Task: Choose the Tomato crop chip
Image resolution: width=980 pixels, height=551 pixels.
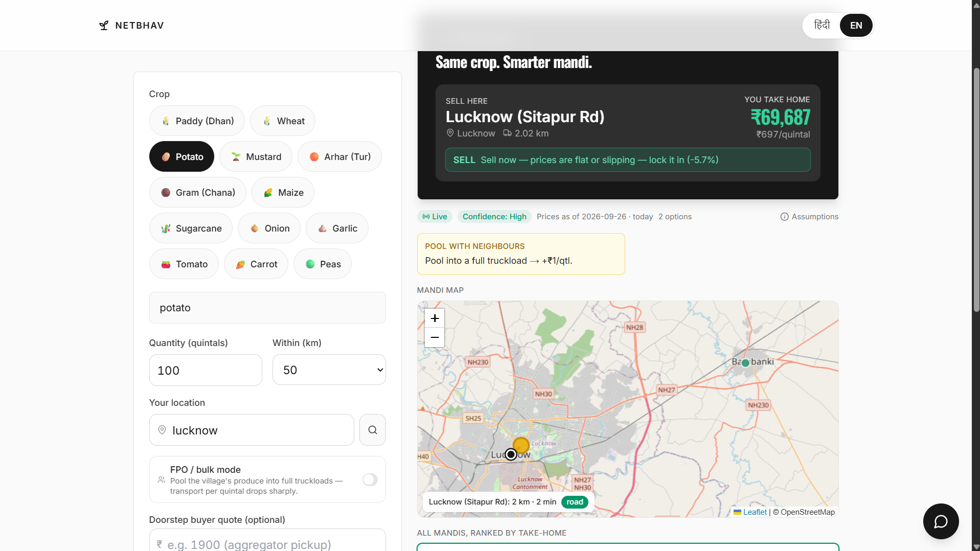Action: click(184, 264)
